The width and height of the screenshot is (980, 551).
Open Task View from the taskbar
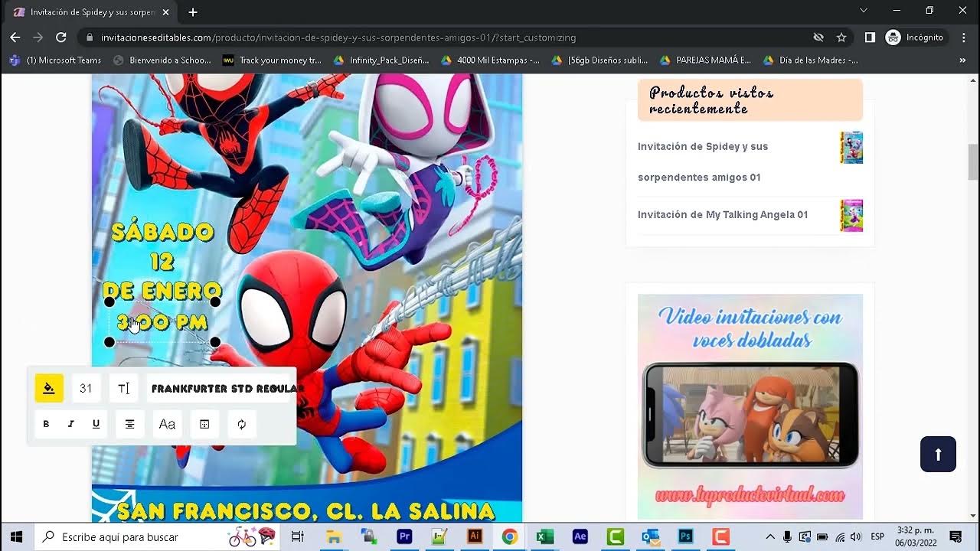(x=298, y=536)
